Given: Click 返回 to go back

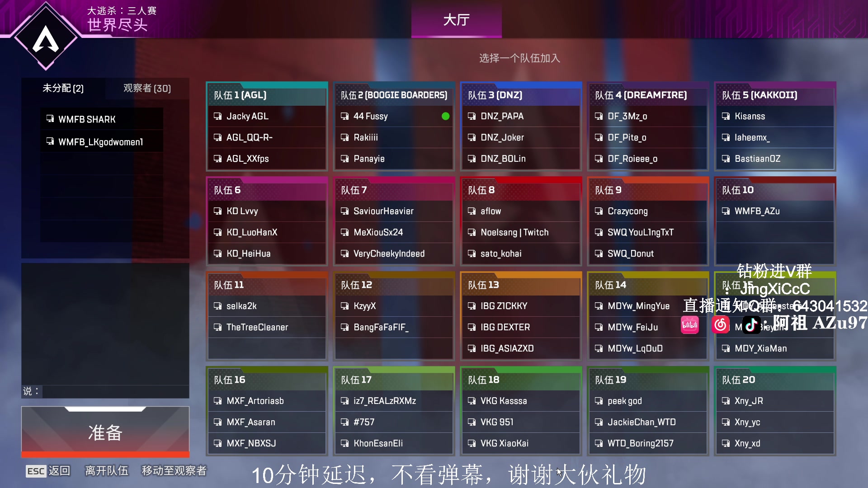Looking at the screenshot, I should coord(59,471).
